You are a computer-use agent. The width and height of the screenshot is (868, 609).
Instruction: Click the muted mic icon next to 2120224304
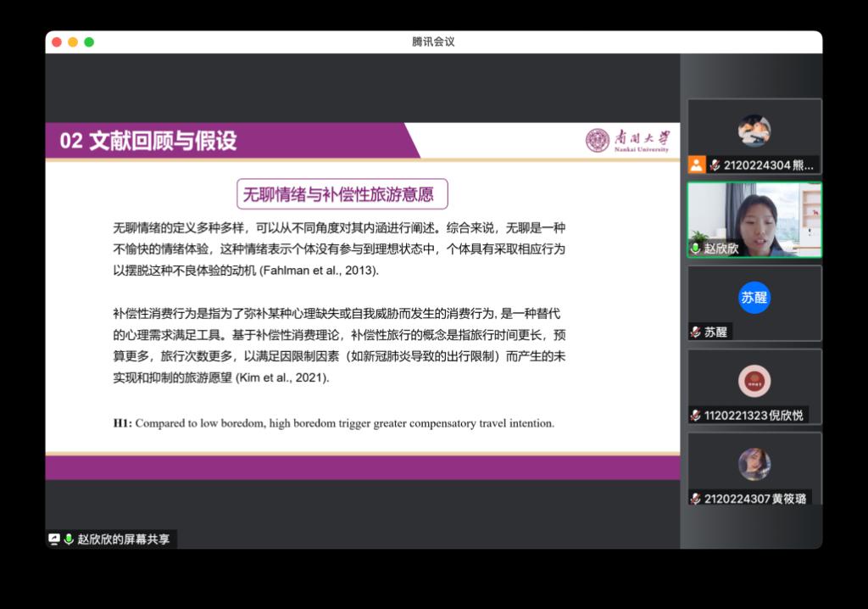[x=715, y=165]
